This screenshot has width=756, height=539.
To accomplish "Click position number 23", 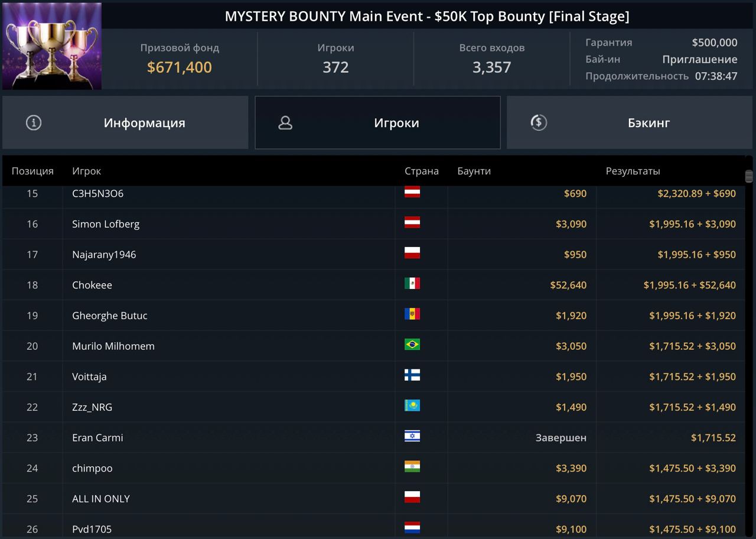I will click(32, 438).
